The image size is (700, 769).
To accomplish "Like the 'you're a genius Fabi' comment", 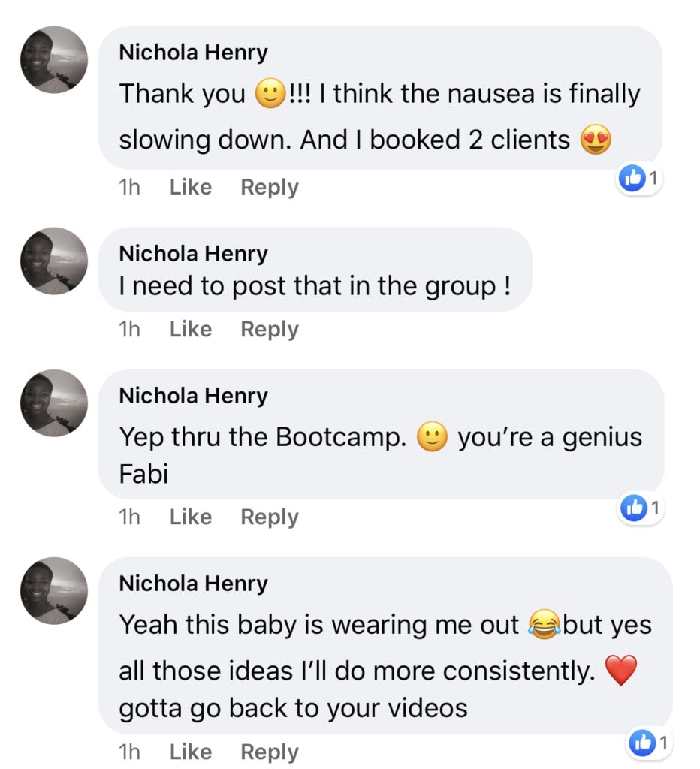I will (x=191, y=517).
